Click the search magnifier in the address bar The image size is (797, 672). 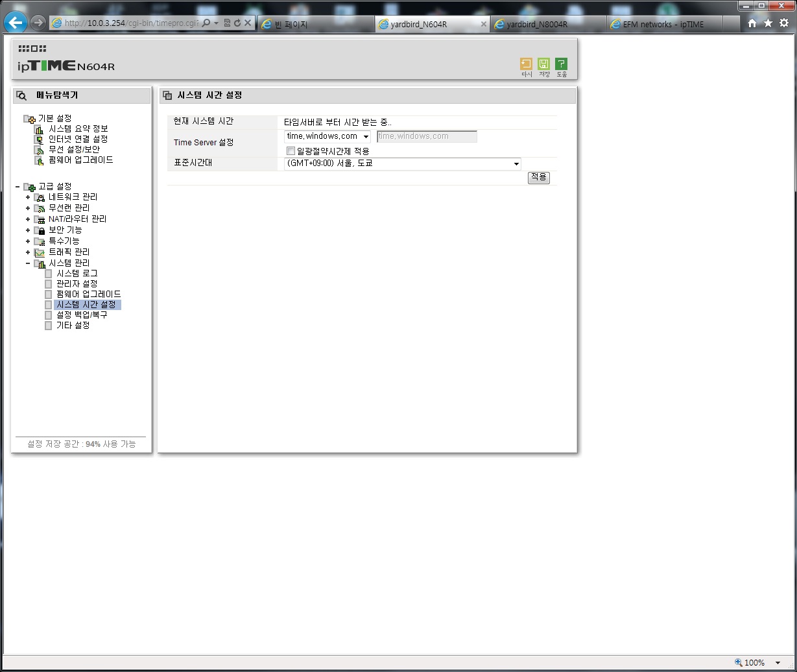click(206, 23)
